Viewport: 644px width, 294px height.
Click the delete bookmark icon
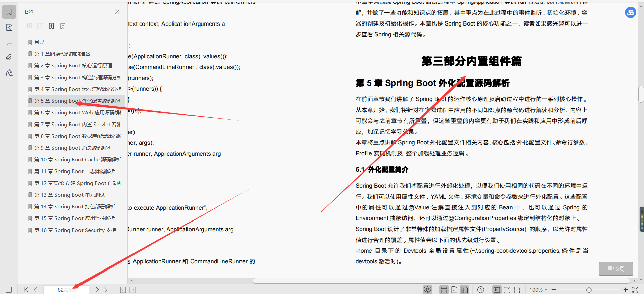tap(63, 26)
